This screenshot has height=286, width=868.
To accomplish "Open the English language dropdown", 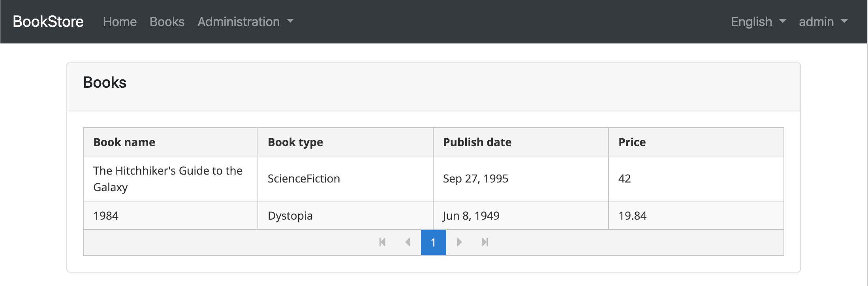I will [x=758, y=22].
